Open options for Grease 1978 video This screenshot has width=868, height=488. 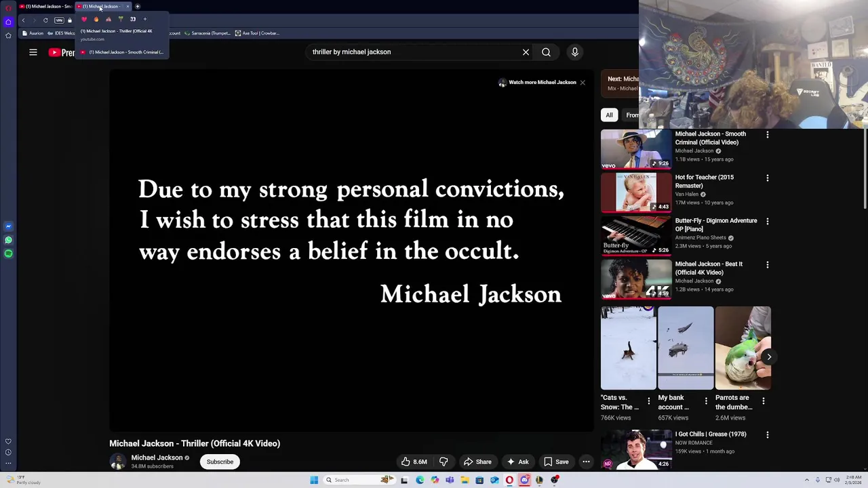tap(767, 435)
